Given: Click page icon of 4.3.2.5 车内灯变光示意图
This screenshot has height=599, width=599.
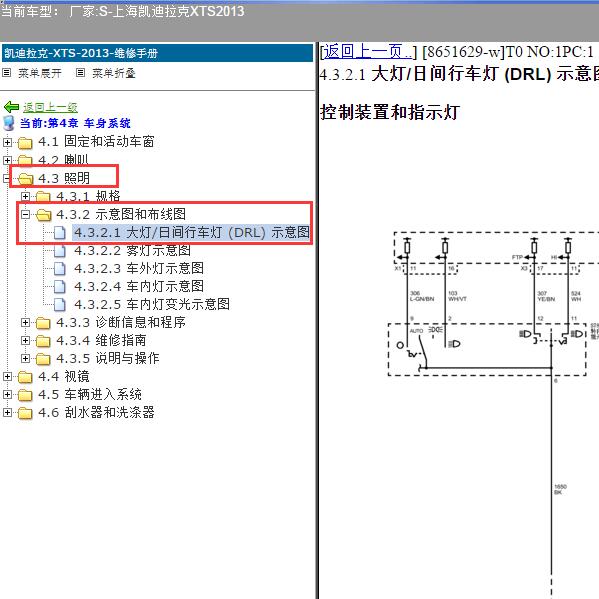Looking at the screenshot, I should (60, 304).
